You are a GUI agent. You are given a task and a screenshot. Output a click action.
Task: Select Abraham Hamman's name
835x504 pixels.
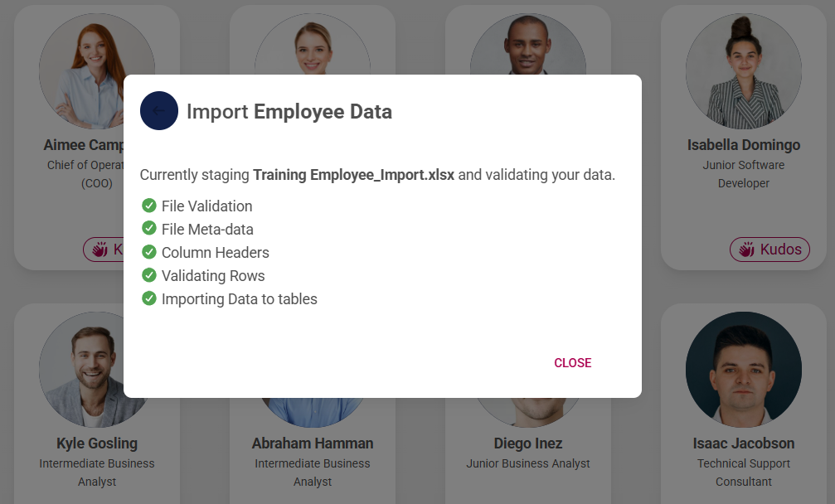[312, 443]
